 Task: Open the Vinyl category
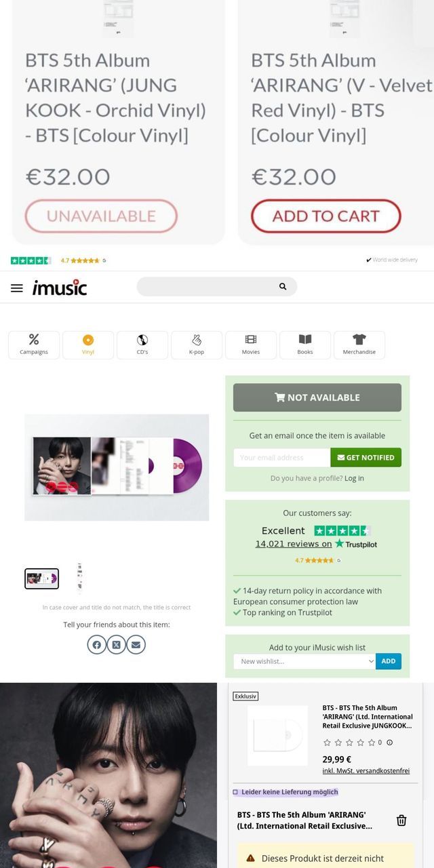pyautogui.click(x=88, y=344)
